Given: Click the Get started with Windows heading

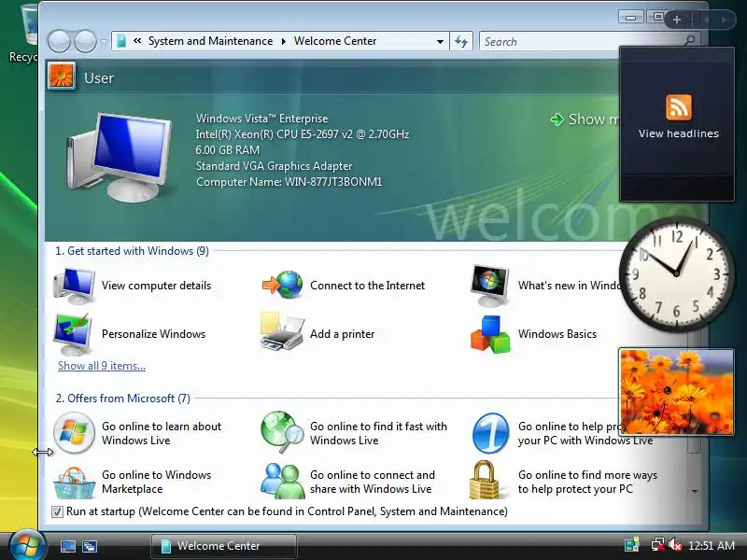Looking at the screenshot, I should click(132, 251).
